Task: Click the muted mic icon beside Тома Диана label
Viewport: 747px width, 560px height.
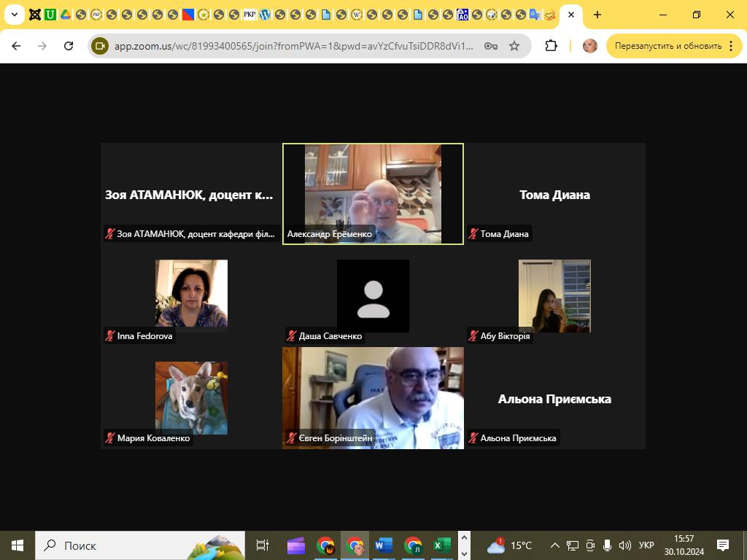Action: [x=473, y=234]
